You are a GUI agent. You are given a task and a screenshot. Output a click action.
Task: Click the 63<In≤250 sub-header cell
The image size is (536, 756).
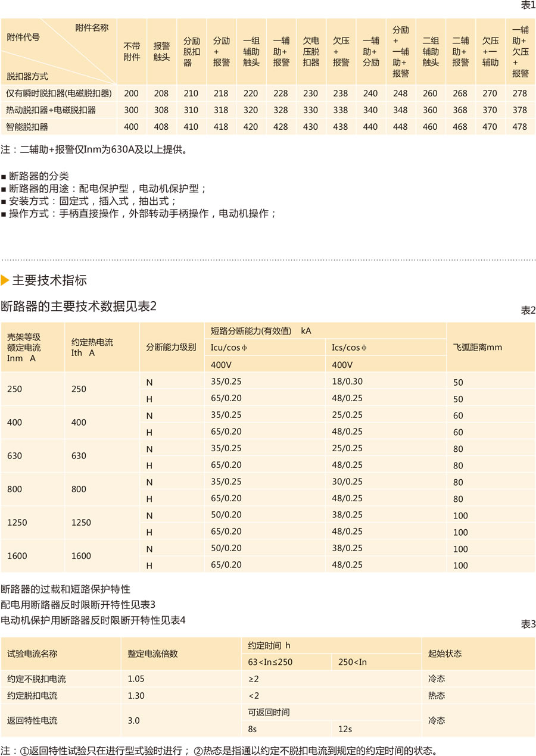point(270,661)
